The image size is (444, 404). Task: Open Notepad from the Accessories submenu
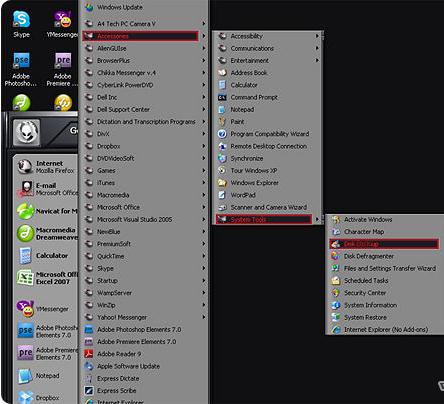(267, 109)
